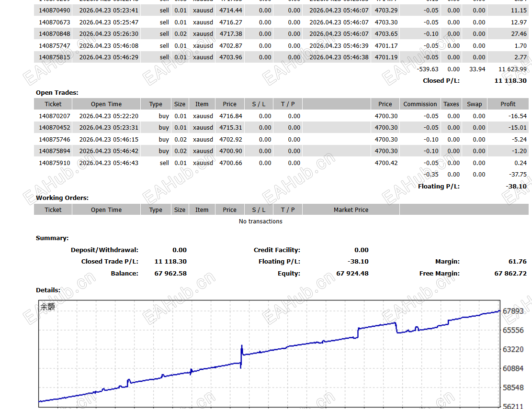This screenshot has width=532, height=409.
Task: Click Open Trades Commission column header
Action: point(420,104)
